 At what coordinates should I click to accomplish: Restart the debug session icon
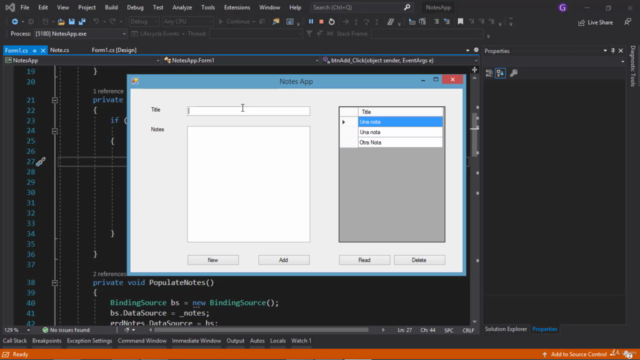tap(331, 22)
